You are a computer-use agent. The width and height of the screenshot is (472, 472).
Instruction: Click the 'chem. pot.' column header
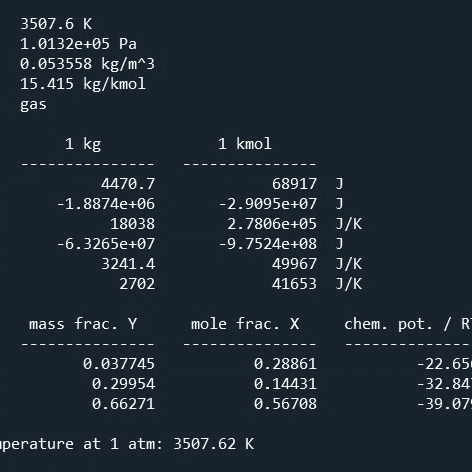[x=388, y=324]
